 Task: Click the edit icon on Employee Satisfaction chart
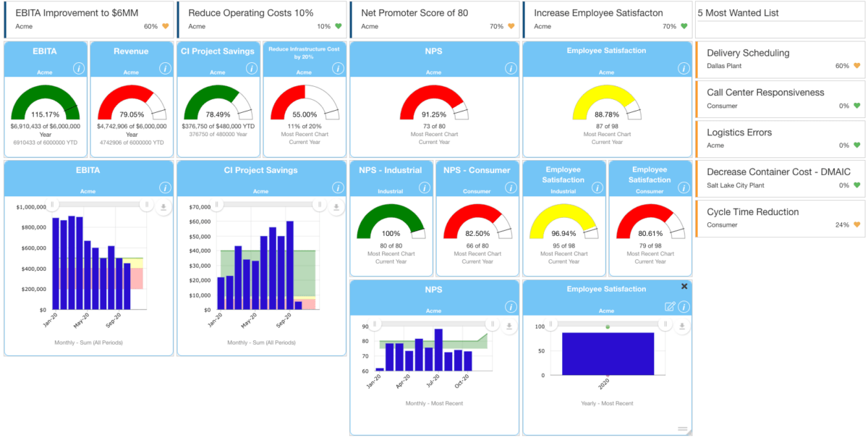[x=670, y=307]
